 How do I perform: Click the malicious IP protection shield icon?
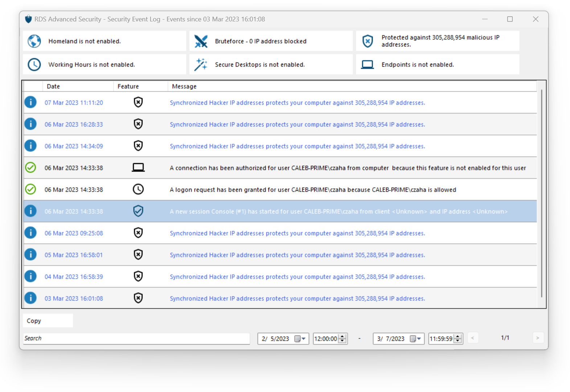click(368, 41)
